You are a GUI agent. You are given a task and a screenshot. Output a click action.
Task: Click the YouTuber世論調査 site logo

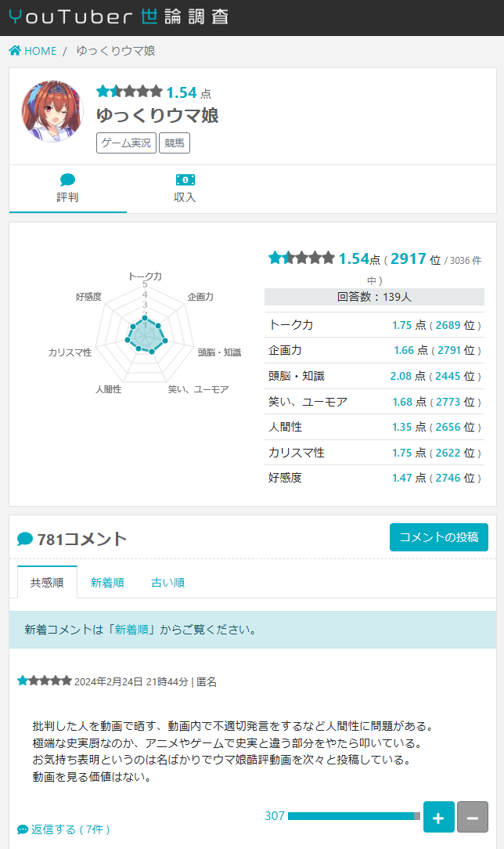point(119,17)
